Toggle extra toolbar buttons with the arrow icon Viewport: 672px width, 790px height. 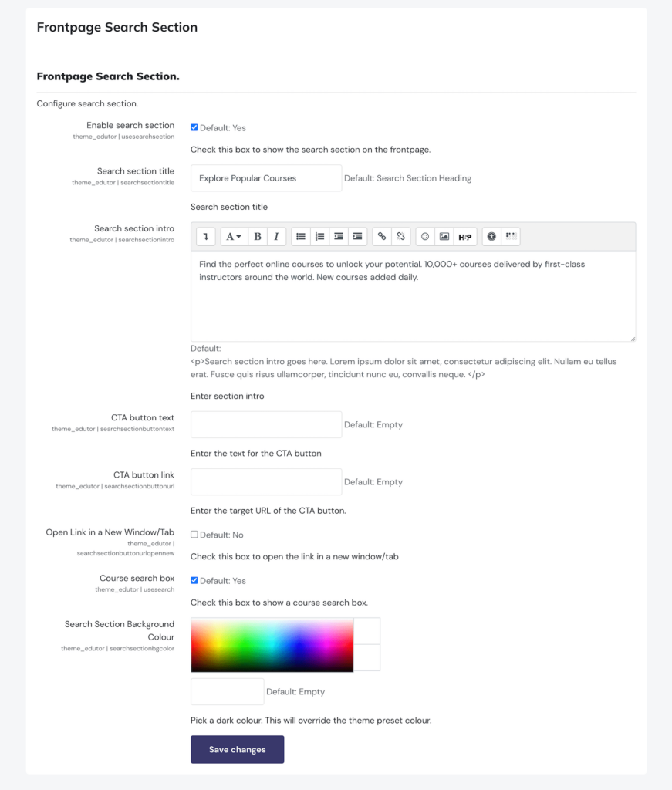click(511, 237)
